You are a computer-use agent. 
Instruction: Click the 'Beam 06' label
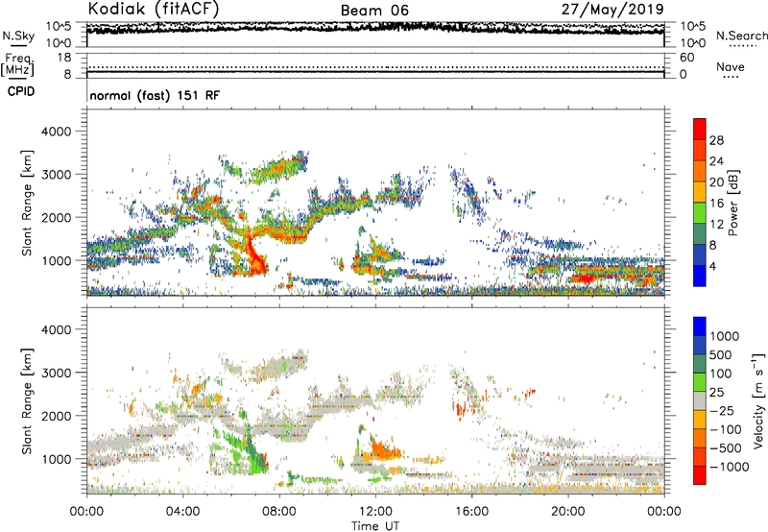coord(374,11)
